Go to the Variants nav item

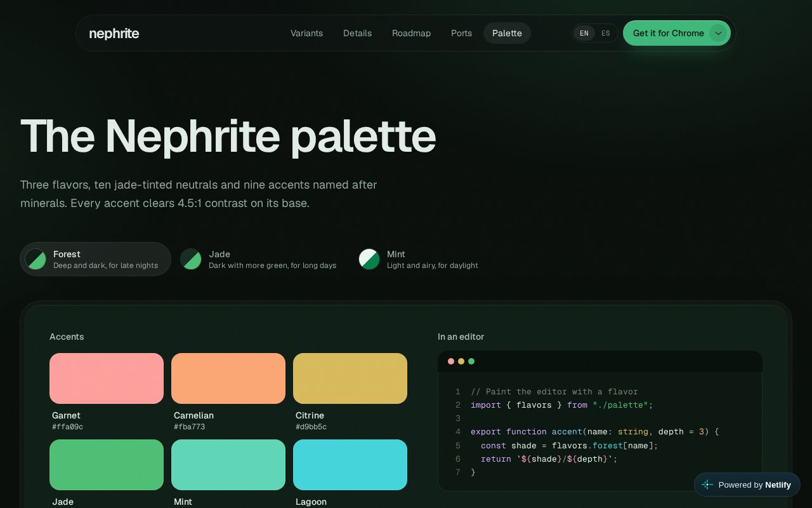(x=306, y=33)
